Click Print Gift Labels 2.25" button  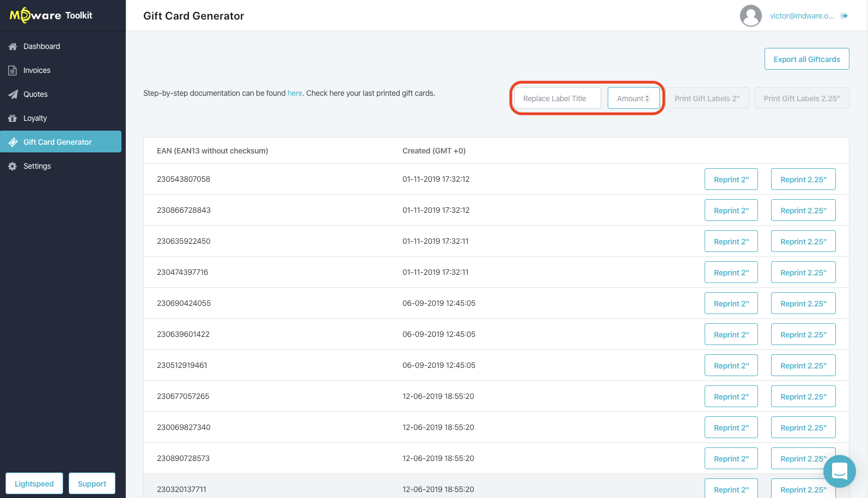coord(802,98)
